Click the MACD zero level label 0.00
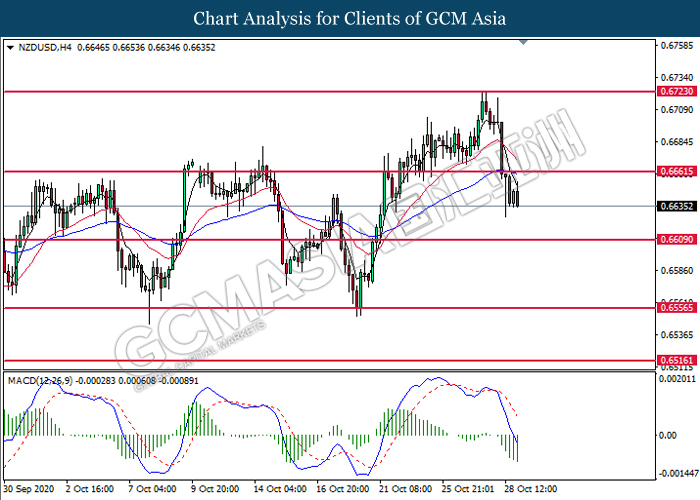Image resolution: width=700 pixels, height=500 pixels. click(x=668, y=435)
